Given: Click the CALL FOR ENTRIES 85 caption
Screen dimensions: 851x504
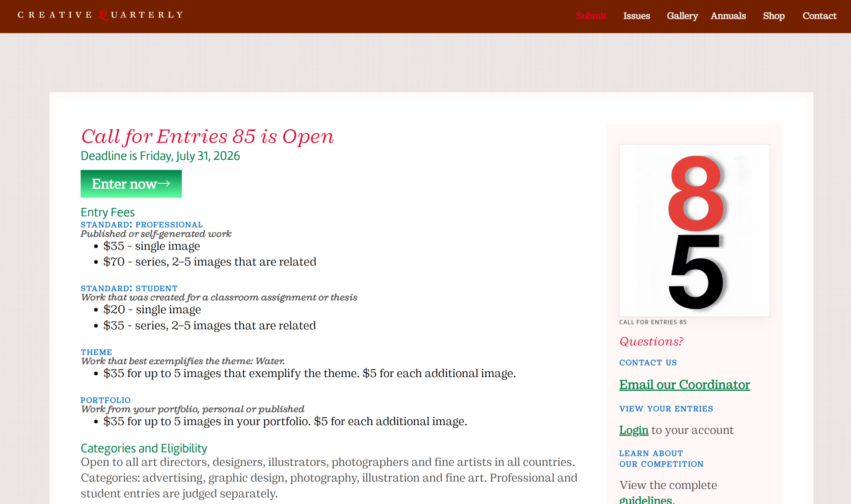Looking at the screenshot, I should pyautogui.click(x=653, y=322).
